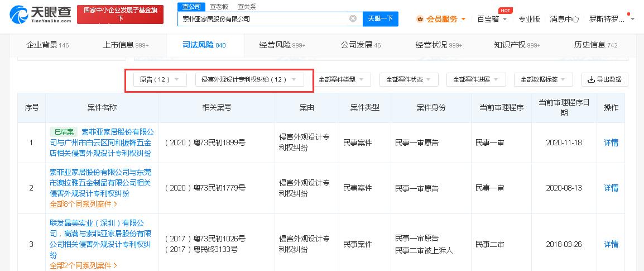Screen dimensions: 644x271
Task: Open the 消息中心 link
Action: click(564, 19)
